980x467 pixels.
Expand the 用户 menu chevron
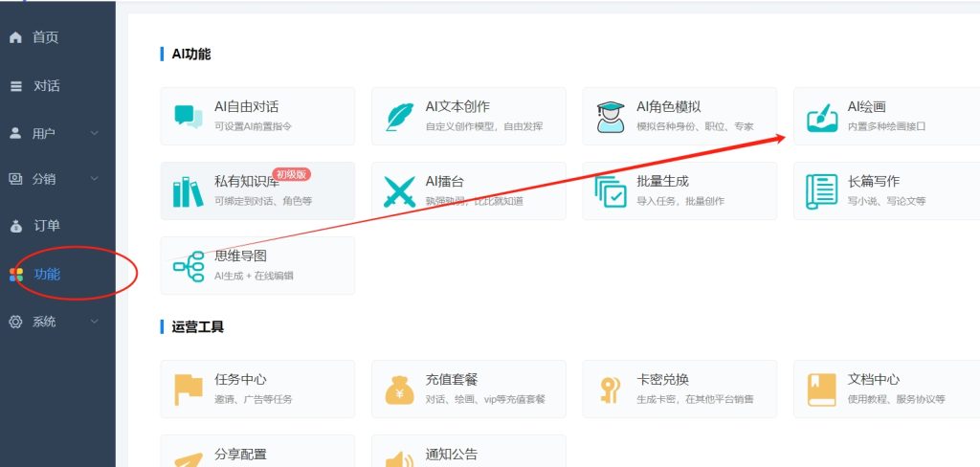pos(95,133)
